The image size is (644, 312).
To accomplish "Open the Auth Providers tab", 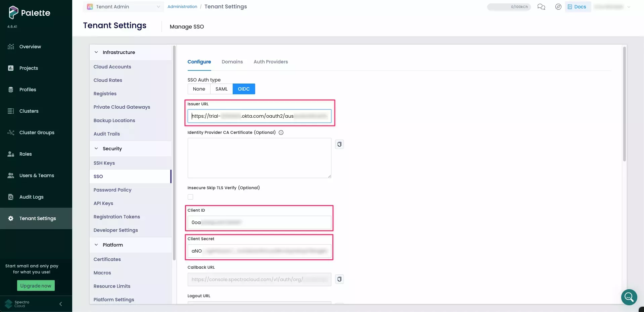I will pos(271,62).
